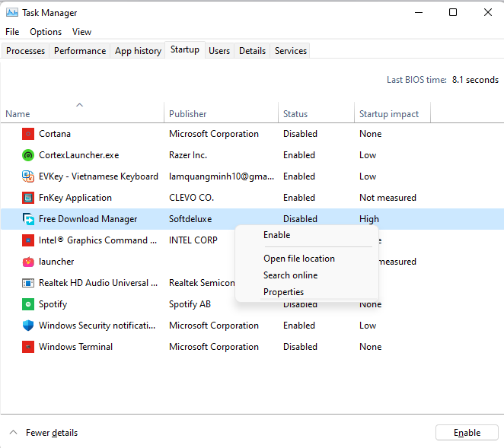The width and height of the screenshot is (504, 448).
Task: Click the Spotify AB publisher cell
Action: pyautogui.click(x=190, y=304)
